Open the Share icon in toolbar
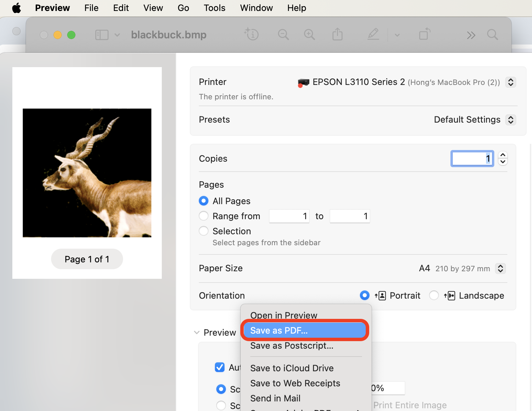 click(x=337, y=35)
